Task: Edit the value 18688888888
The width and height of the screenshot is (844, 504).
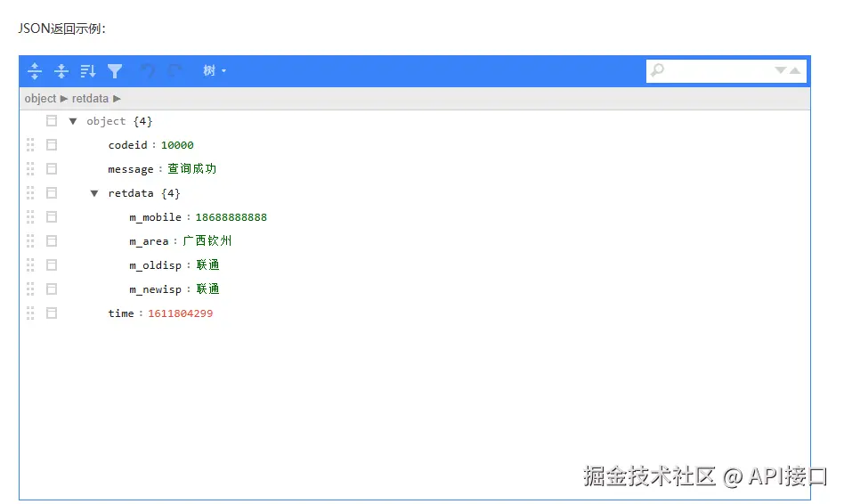Action: click(x=231, y=217)
